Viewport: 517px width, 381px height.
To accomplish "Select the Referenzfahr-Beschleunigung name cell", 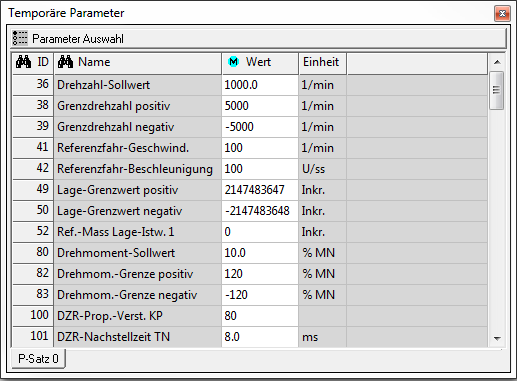I will click(x=138, y=169).
